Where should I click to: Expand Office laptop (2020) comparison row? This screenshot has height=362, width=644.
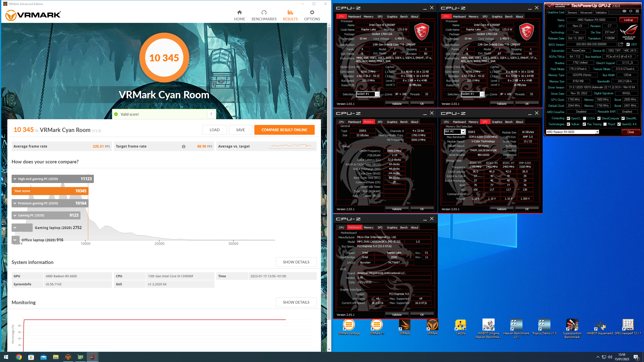(x=15, y=240)
